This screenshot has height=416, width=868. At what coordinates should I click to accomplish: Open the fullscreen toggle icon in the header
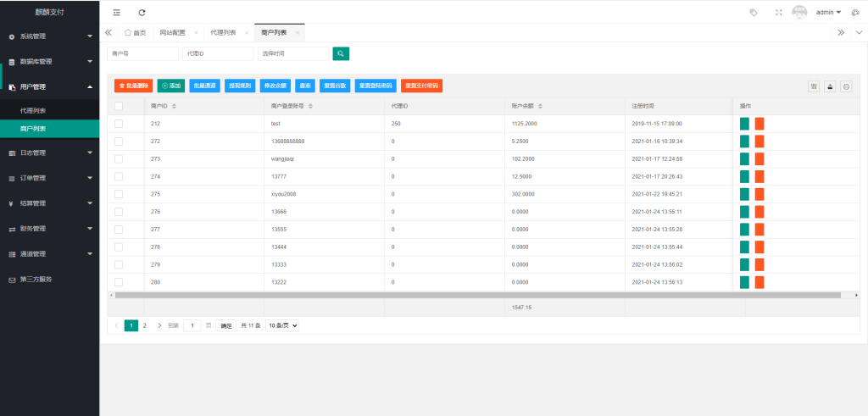point(778,12)
